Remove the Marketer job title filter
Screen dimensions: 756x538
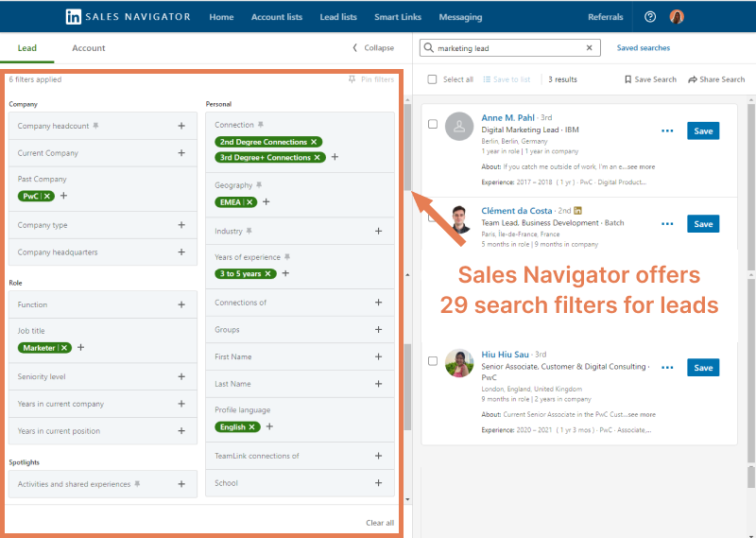tap(64, 348)
